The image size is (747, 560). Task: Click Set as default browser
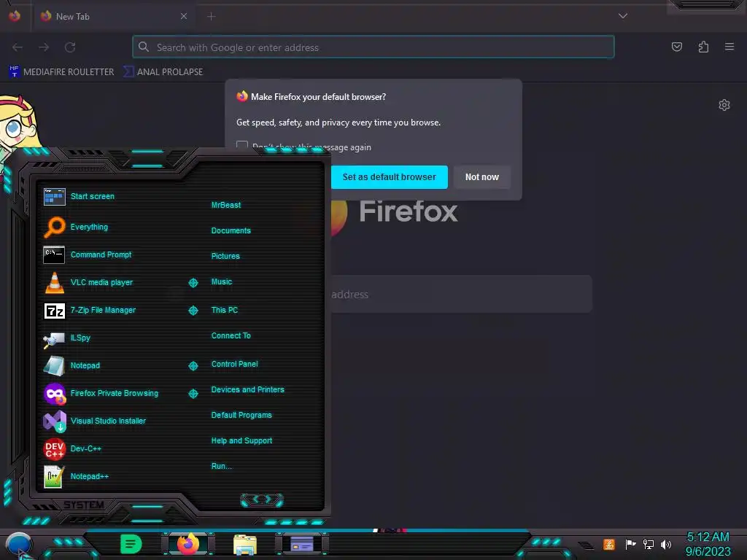390,177
